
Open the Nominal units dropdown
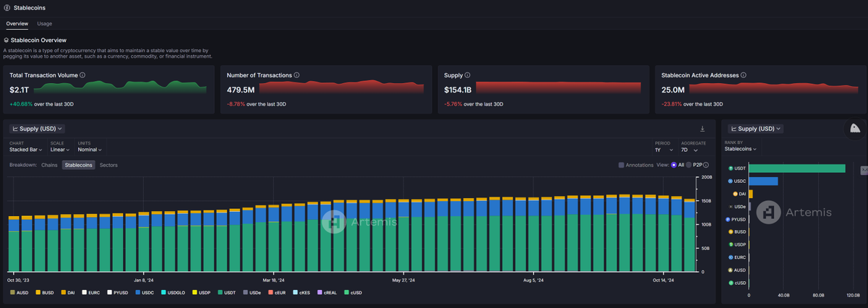point(91,150)
